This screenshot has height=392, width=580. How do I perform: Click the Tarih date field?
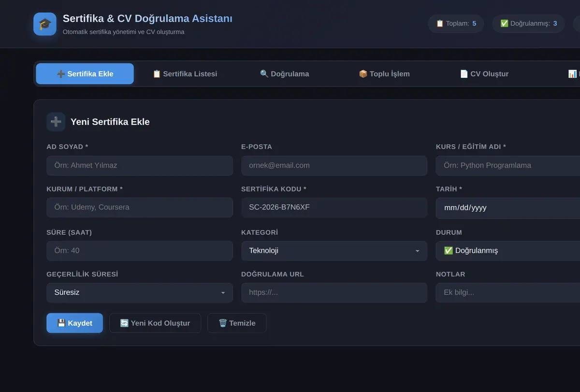pos(508,207)
